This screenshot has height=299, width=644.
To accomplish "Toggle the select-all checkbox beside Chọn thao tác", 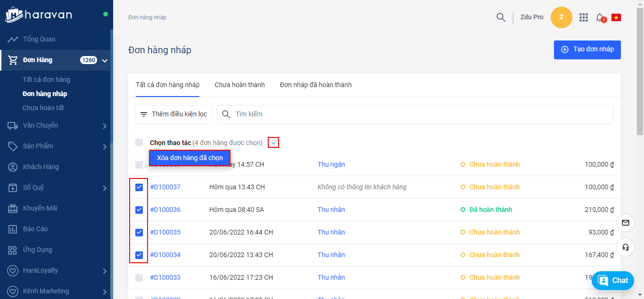I will click(139, 142).
